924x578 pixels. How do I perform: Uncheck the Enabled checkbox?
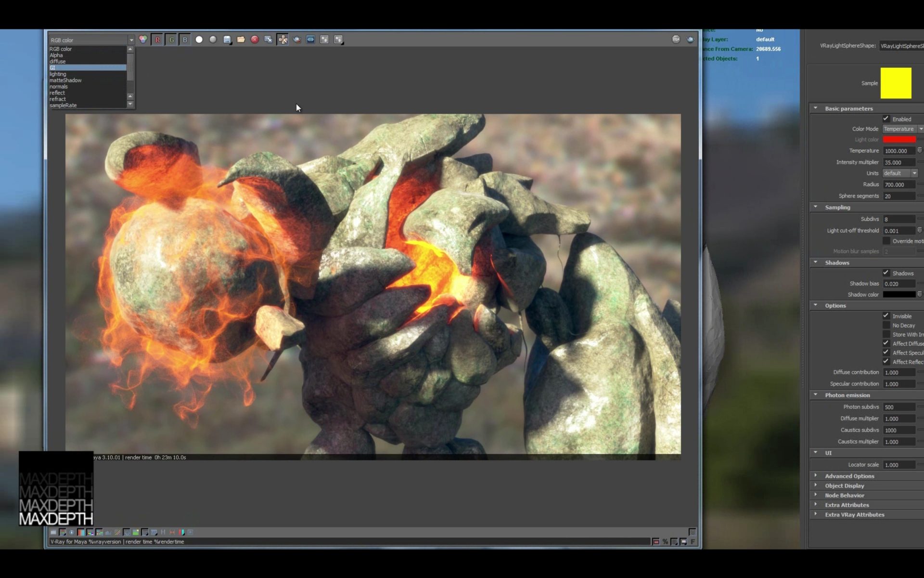[886, 118]
